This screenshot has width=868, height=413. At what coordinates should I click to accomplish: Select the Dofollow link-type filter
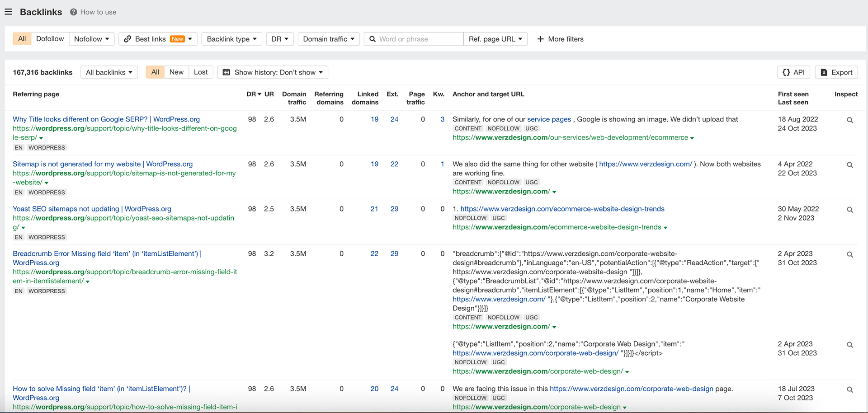(x=50, y=39)
